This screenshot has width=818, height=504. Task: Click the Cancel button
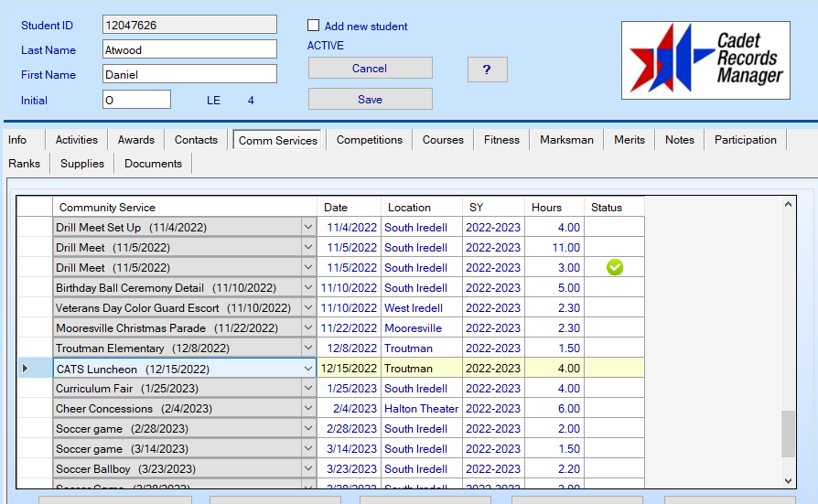pyautogui.click(x=370, y=69)
